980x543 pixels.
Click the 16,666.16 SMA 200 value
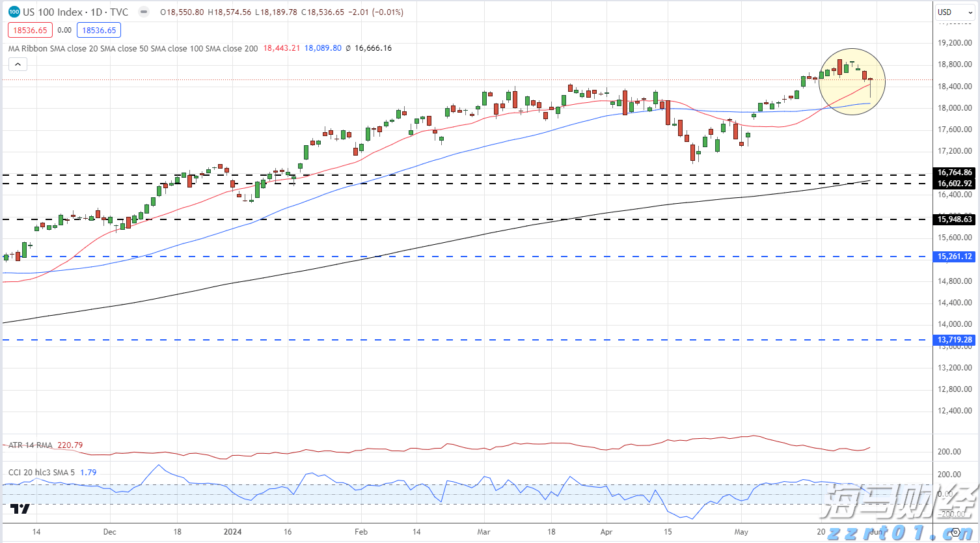(x=373, y=48)
